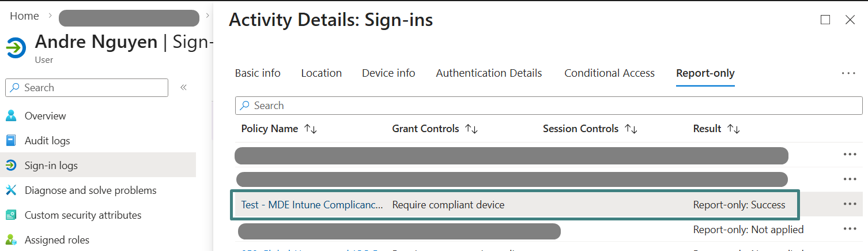Show more tabs via ellipsis
This screenshot has width=868, height=251.
[x=848, y=74]
